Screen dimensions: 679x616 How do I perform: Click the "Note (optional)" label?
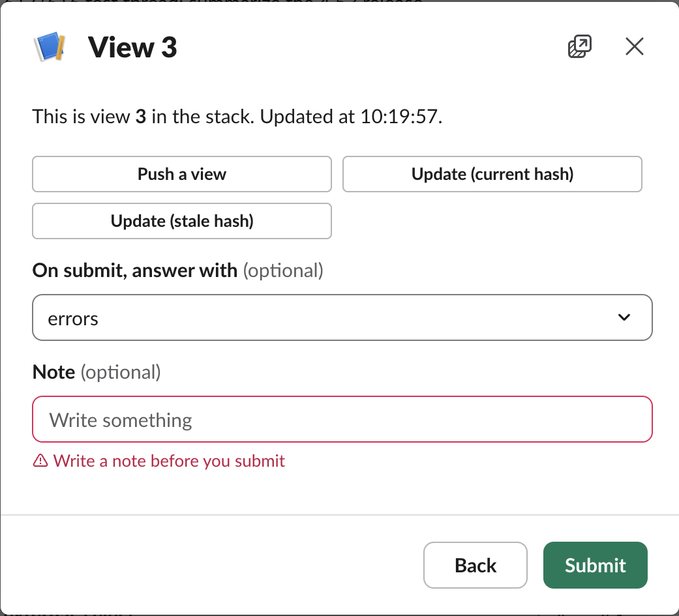97,372
